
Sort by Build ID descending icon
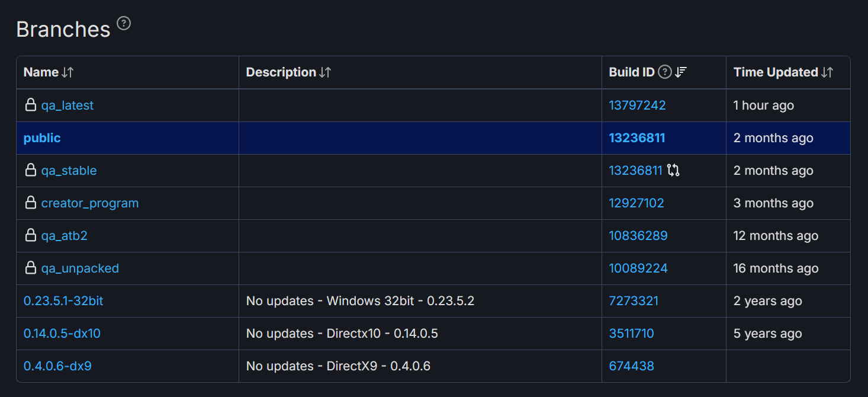point(681,72)
